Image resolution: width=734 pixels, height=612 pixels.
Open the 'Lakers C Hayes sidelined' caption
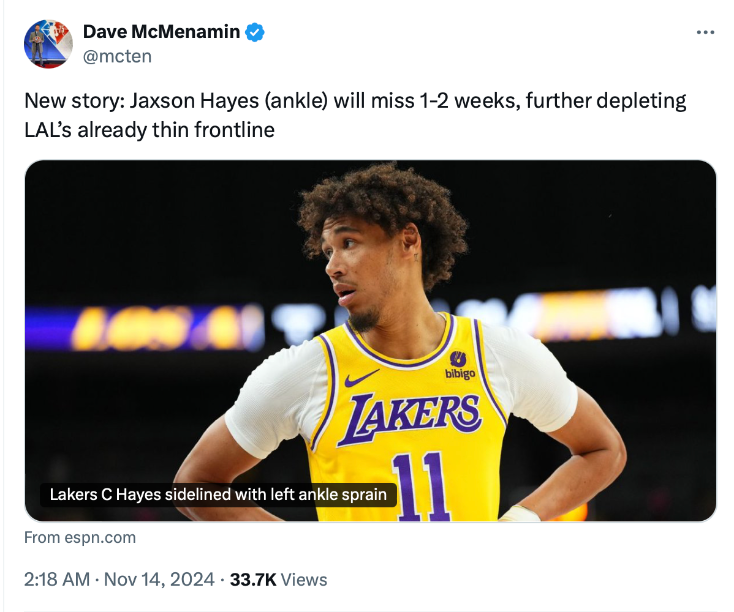tap(218, 494)
